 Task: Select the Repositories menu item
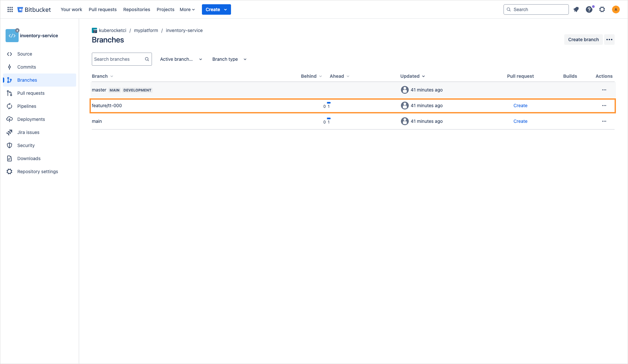(x=137, y=9)
